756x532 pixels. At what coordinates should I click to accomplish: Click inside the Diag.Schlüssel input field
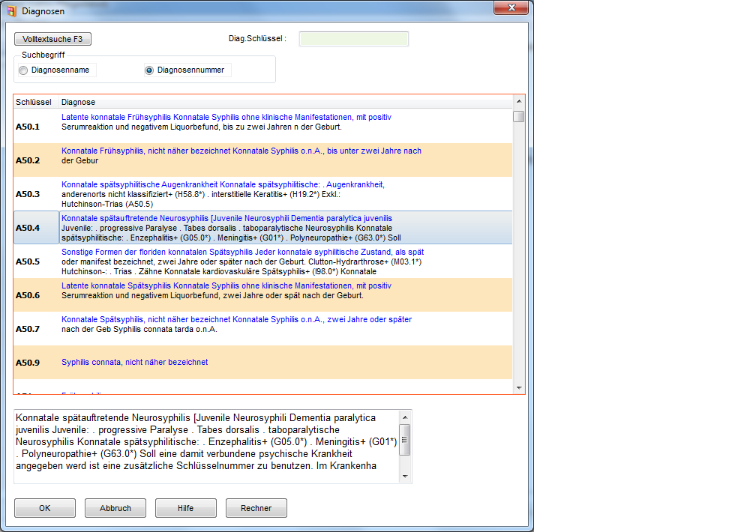353,38
